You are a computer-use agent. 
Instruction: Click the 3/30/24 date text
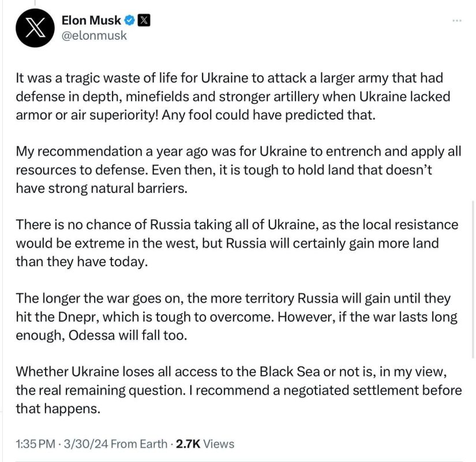pyautogui.click(x=81, y=444)
